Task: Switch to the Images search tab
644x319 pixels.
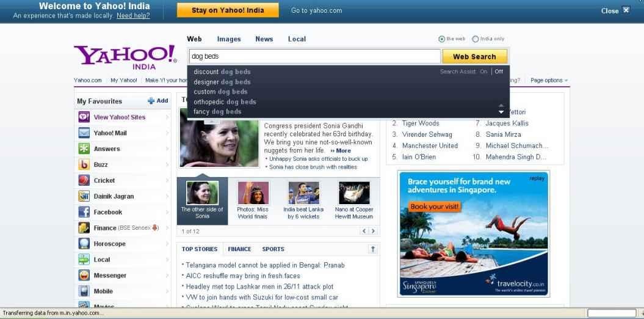Action: point(229,39)
